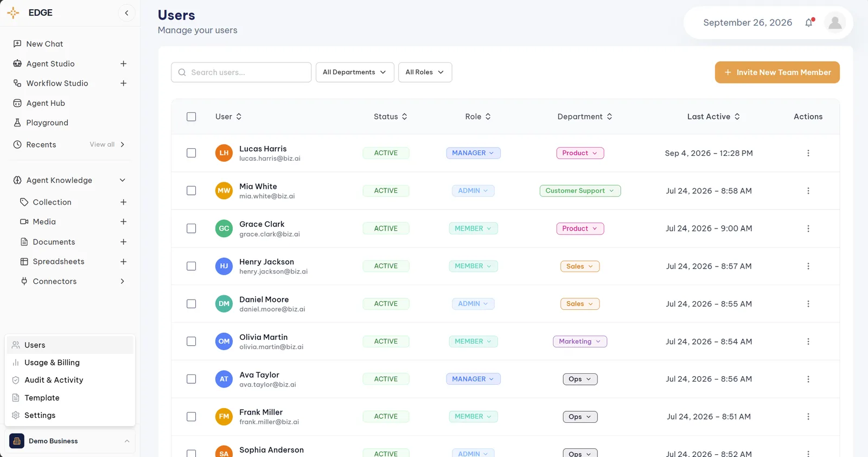This screenshot has height=457, width=868.
Task: Click the plus next to Spreadsheets
Action: pyautogui.click(x=124, y=262)
